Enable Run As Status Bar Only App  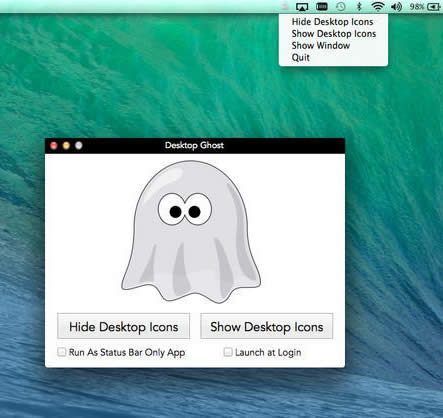[62, 352]
